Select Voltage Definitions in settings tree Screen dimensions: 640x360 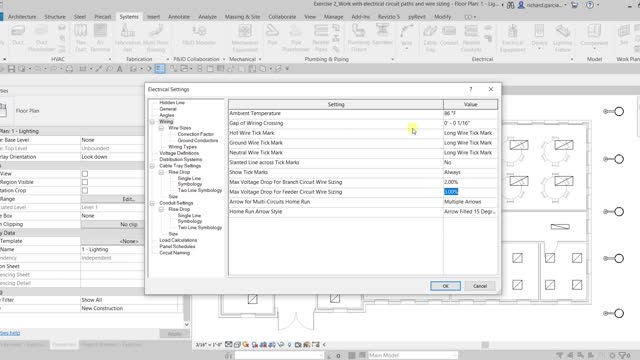pos(179,153)
